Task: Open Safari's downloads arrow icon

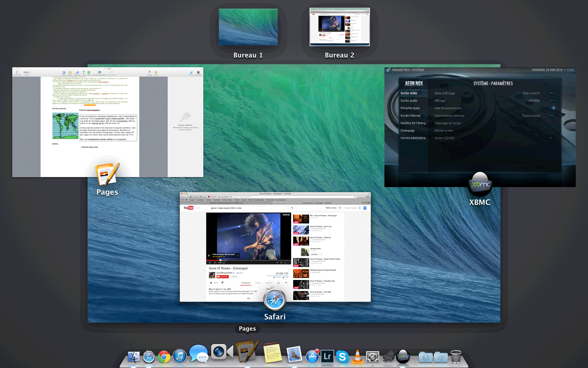Action: pyautogui.click(x=368, y=197)
